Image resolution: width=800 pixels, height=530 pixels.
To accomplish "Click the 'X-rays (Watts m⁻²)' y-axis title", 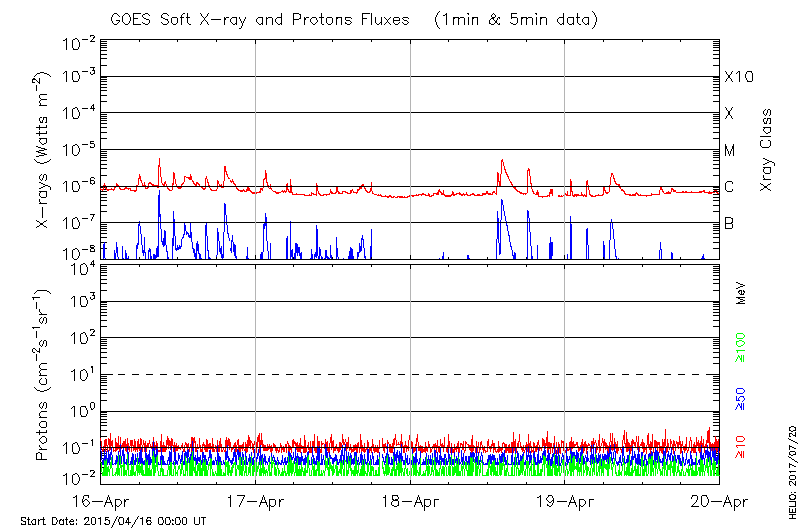I will [x=44, y=150].
